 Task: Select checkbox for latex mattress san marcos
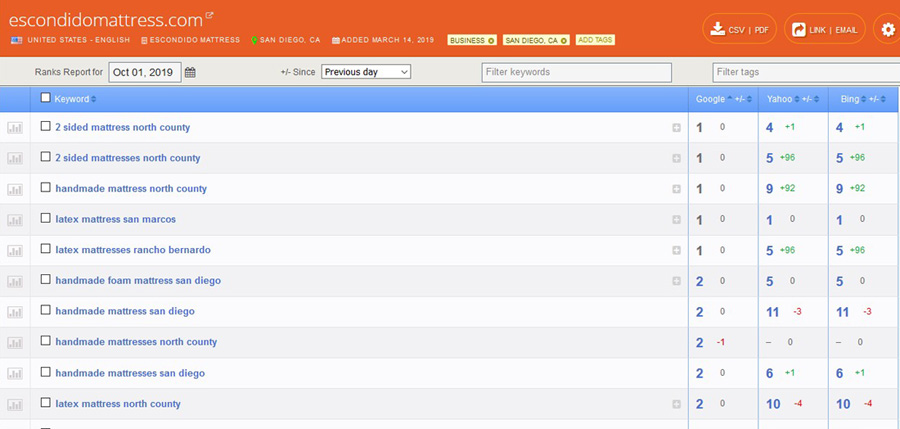(45, 219)
